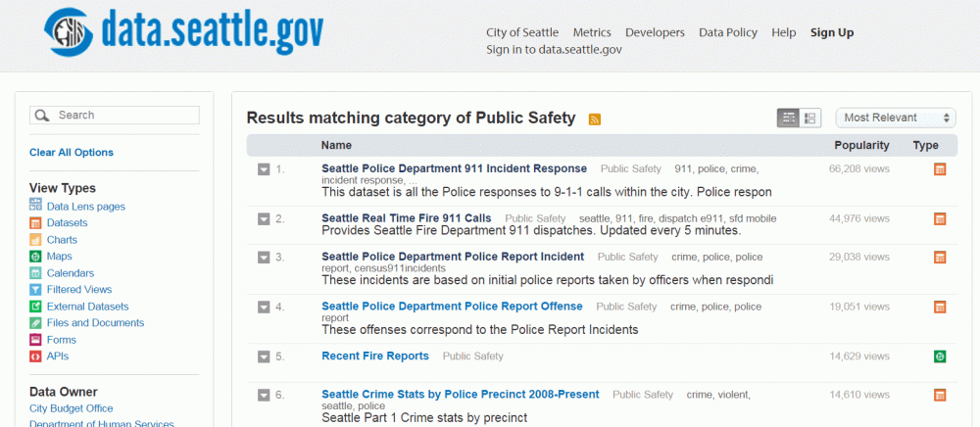
Task: Expand row 1 options arrow
Action: point(264,169)
